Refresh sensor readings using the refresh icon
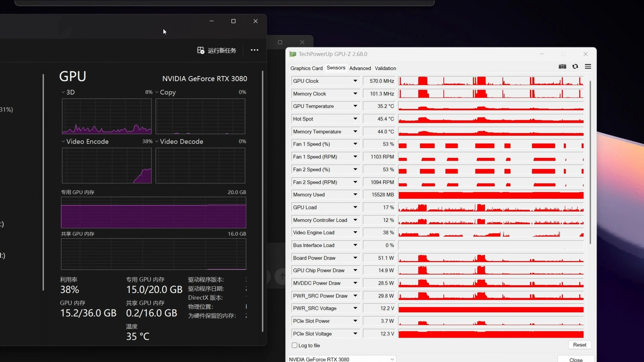The image size is (644, 362). pyautogui.click(x=575, y=66)
